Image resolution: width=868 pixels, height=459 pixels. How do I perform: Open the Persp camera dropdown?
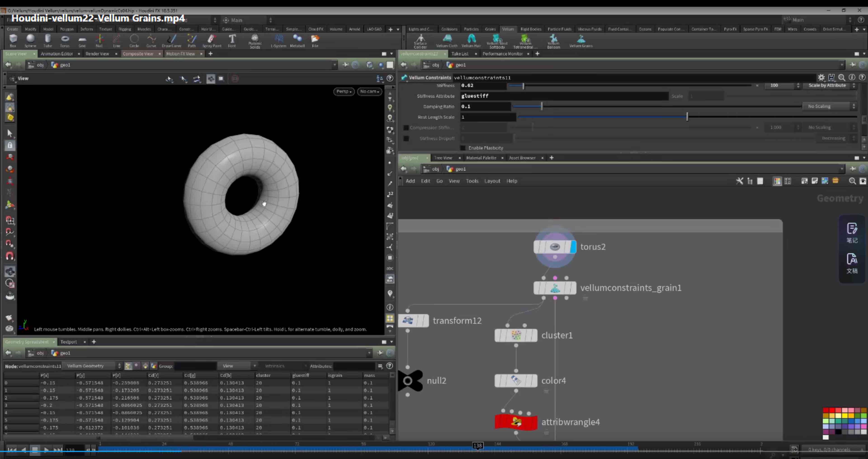pos(344,91)
